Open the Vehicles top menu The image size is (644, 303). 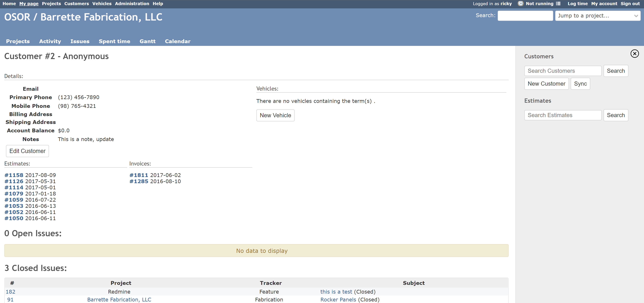coord(102,3)
